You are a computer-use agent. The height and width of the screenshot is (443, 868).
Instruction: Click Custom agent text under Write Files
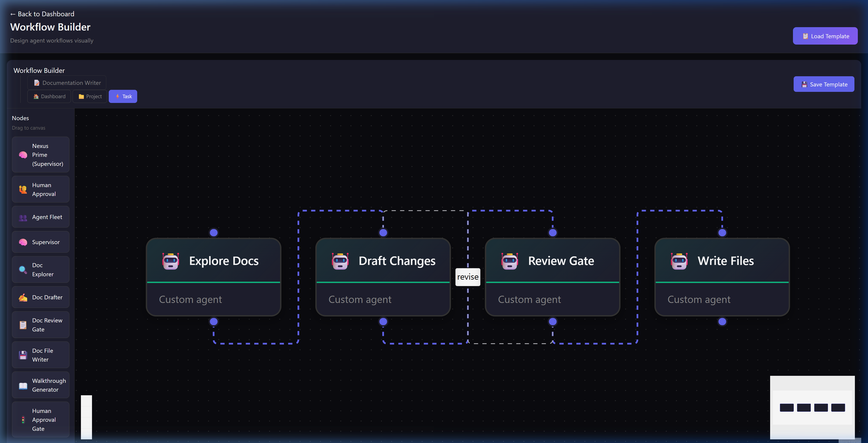tap(699, 300)
